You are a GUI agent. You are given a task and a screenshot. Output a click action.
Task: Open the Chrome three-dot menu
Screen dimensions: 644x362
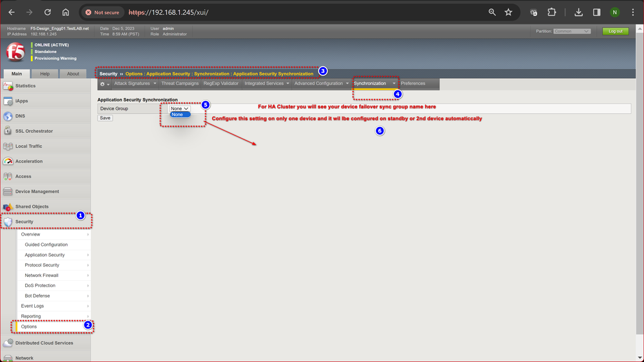click(633, 12)
